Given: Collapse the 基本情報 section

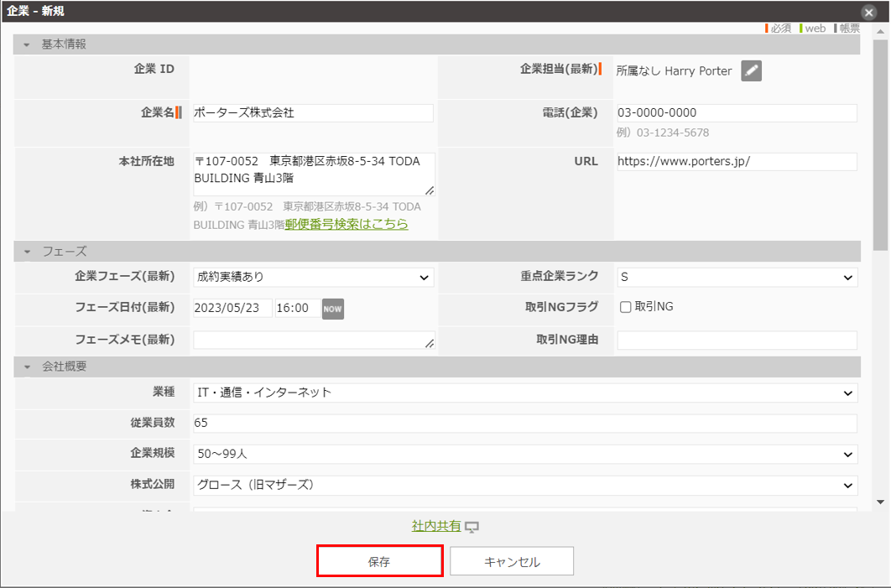Looking at the screenshot, I should click(27, 44).
